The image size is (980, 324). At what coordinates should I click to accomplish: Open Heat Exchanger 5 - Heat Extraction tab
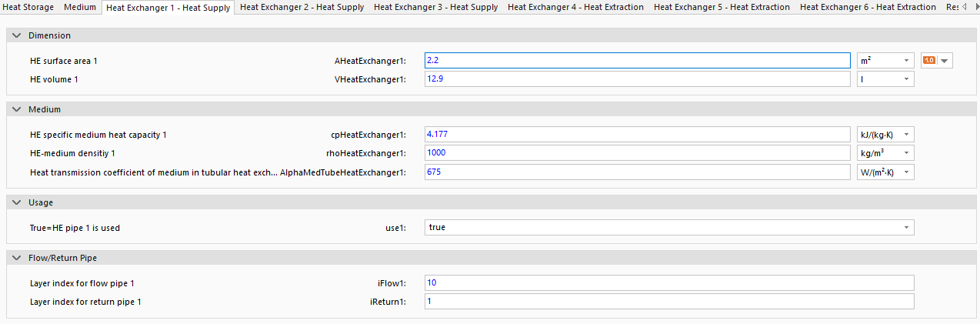point(722,7)
